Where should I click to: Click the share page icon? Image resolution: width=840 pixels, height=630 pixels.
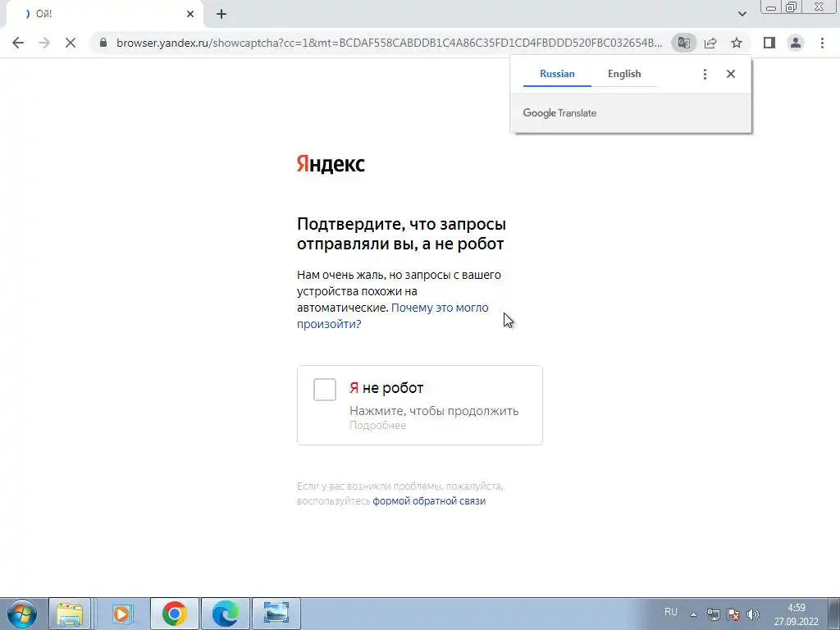pyautogui.click(x=710, y=43)
